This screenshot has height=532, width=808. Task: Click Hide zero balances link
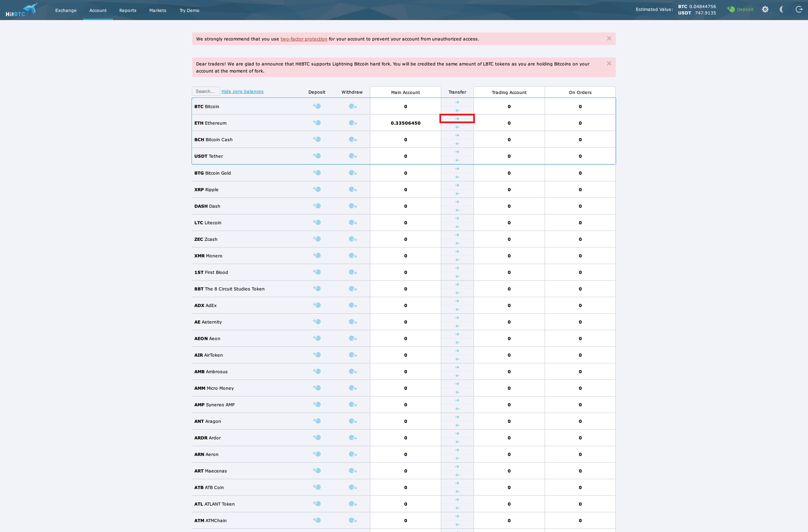(242, 92)
